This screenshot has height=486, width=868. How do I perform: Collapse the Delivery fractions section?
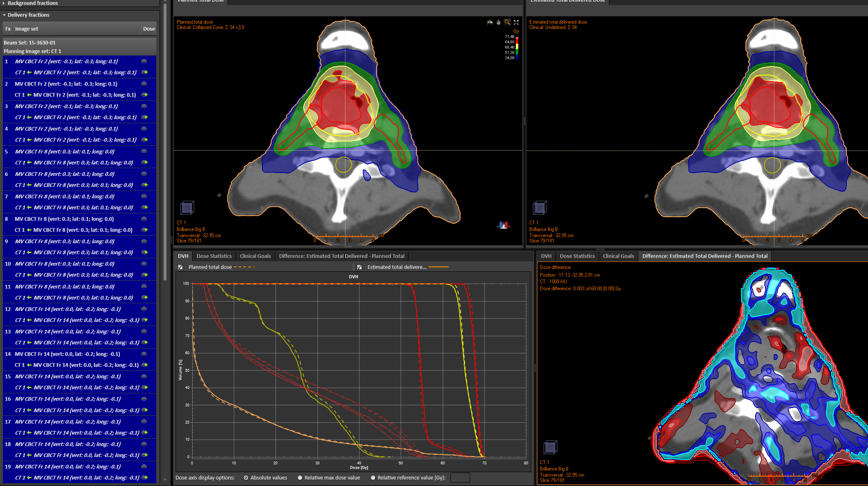click(4, 15)
